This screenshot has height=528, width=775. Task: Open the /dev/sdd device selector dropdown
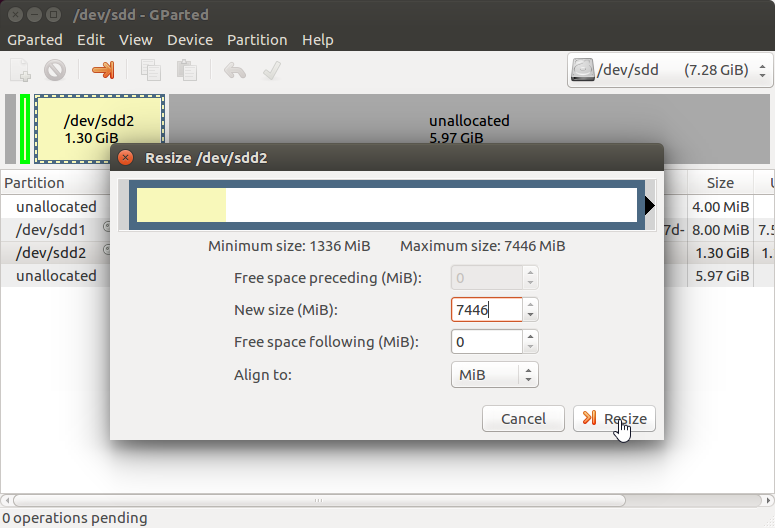[x=670, y=70]
